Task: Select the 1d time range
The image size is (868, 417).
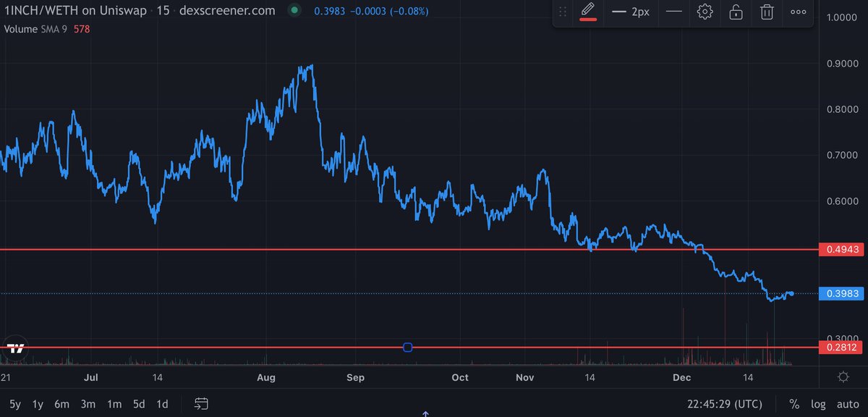Action: [163, 403]
